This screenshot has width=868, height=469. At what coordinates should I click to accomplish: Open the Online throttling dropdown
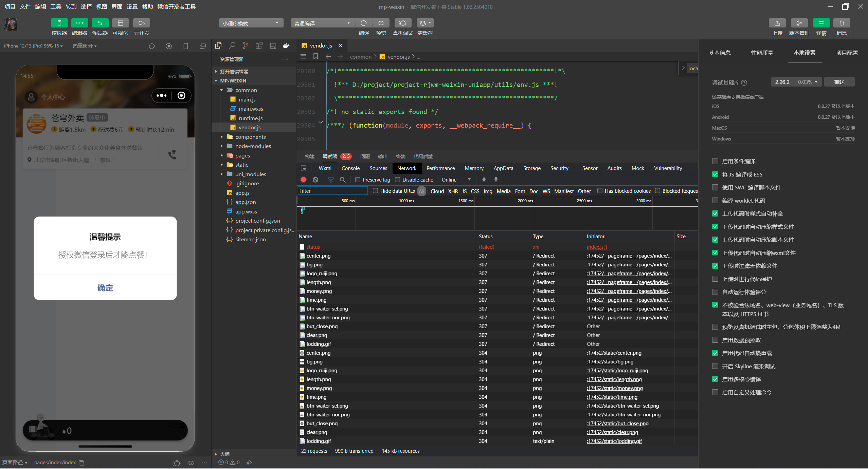[456, 180]
